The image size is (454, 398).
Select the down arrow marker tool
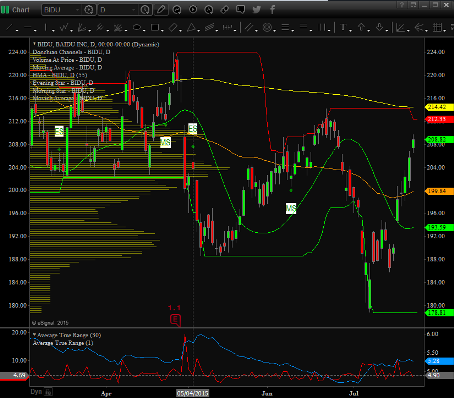pos(379,28)
